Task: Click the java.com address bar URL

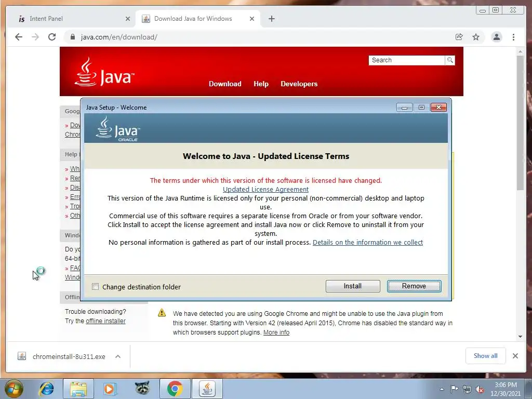Action: tap(119, 37)
